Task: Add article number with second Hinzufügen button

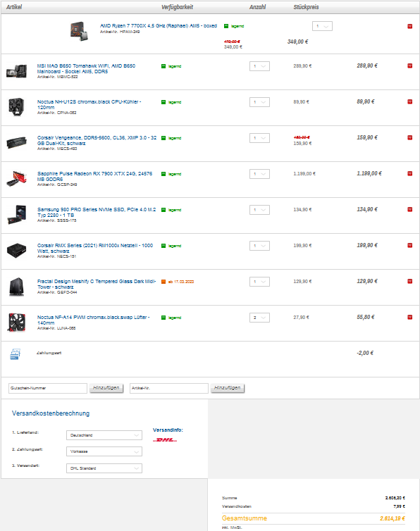Action: click(228, 388)
